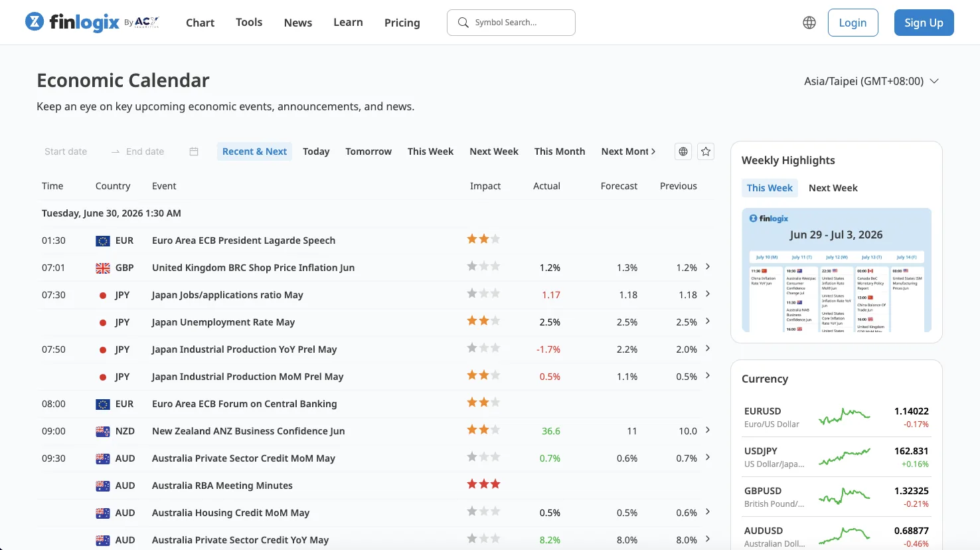Click the USDJPY change +0.16%
This screenshot has height=550, width=980.
coord(915,464)
